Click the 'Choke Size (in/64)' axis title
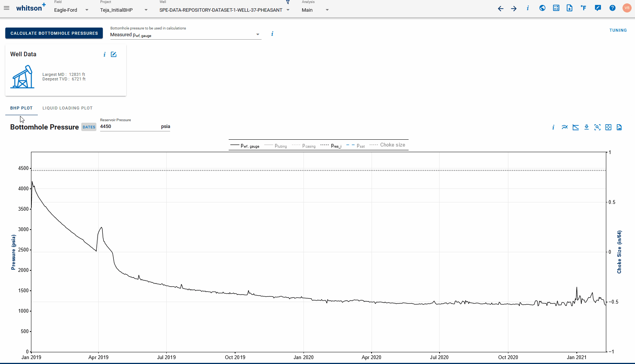 [x=619, y=252]
